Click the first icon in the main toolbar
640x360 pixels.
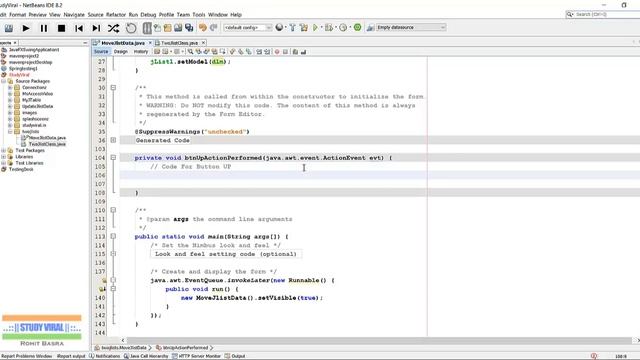[9, 28]
